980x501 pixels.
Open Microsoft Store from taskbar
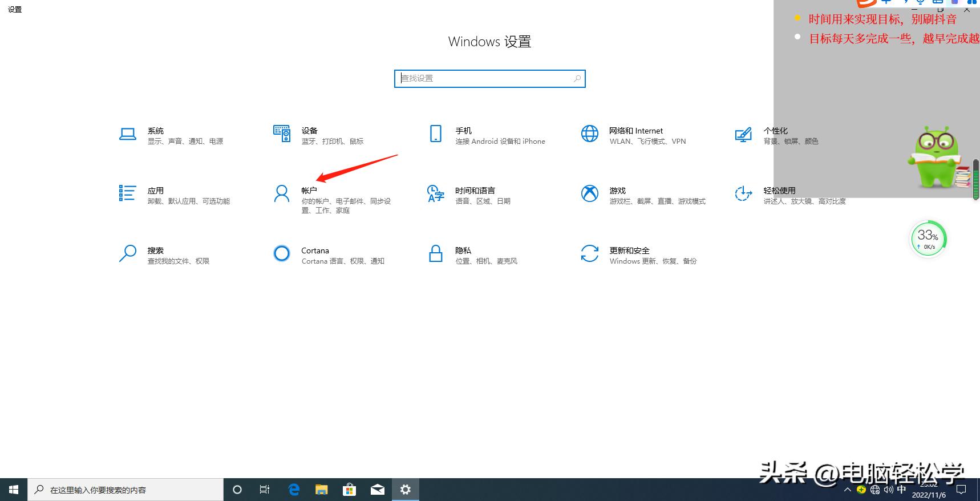tap(349, 490)
